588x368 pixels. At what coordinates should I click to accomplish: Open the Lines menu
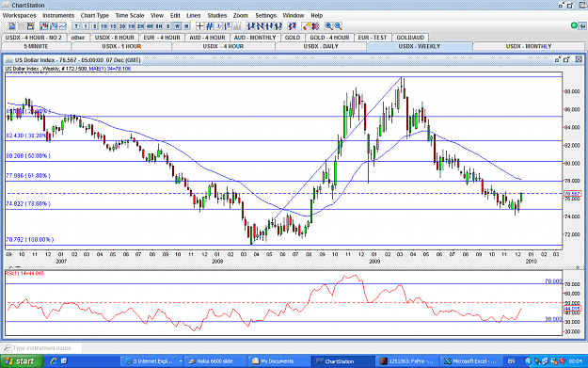(x=194, y=15)
